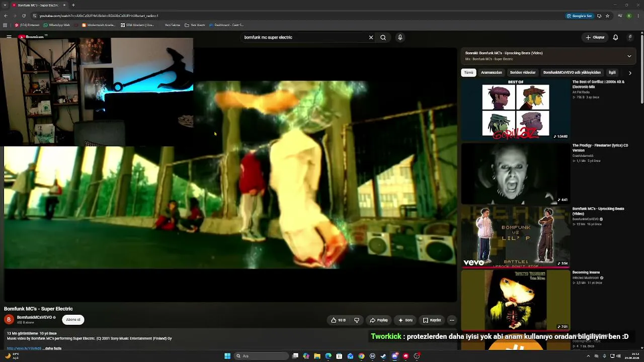Open the Best of Gorillaz thumbnail
This screenshot has width=644, height=362.
(x=515, y=110)
